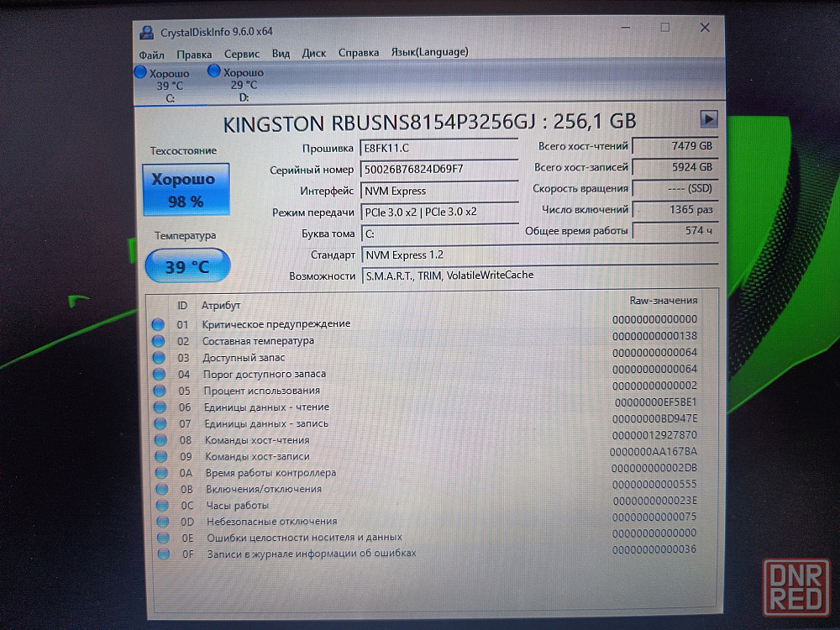Click status circle of attribute 0C power-on hours
This screenshot has width=840, height=630.
[162, 506]
